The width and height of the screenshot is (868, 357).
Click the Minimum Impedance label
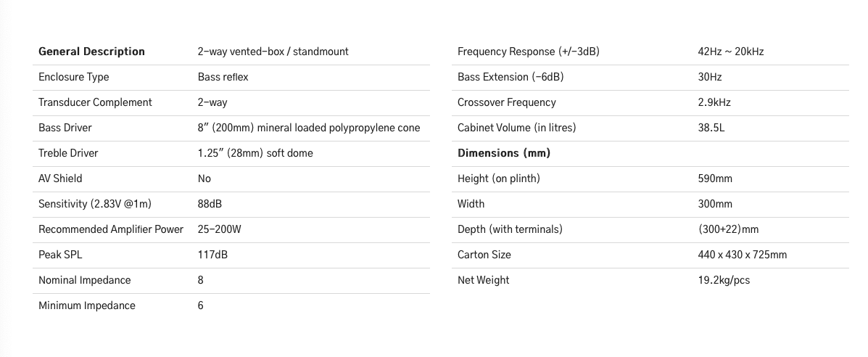coord(87,305)
